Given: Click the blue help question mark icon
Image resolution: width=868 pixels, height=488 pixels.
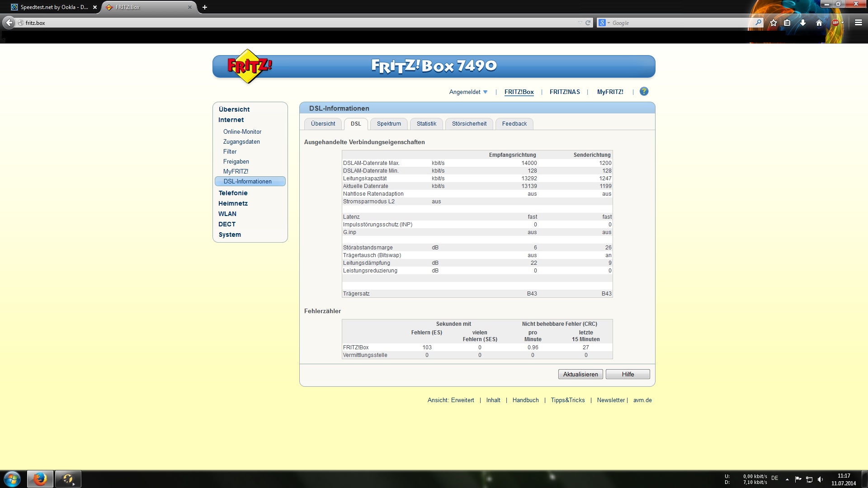Looking at the screenshot, I should pos(644,92).
